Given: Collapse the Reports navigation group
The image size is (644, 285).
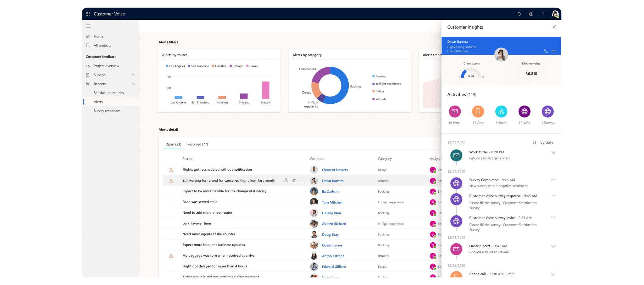Looking at the screenshot, I should 133,84.
